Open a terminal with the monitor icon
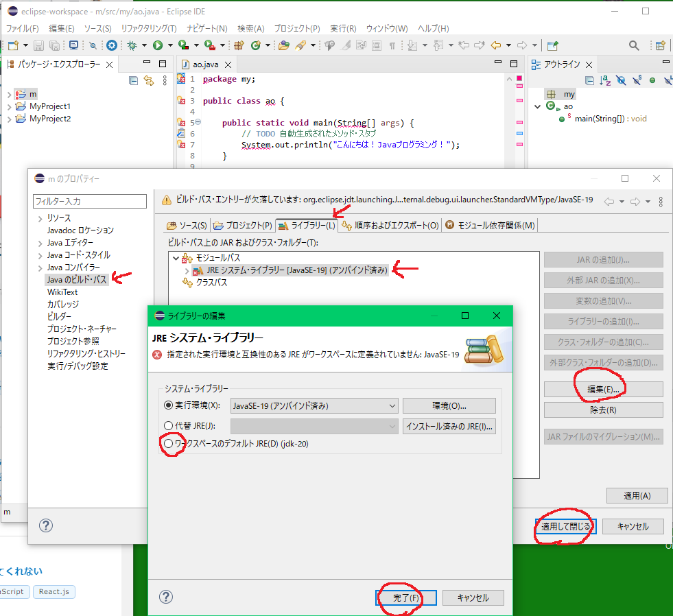Image resolution: width=673 pixels, height=616 pixels. coord(73,45)
